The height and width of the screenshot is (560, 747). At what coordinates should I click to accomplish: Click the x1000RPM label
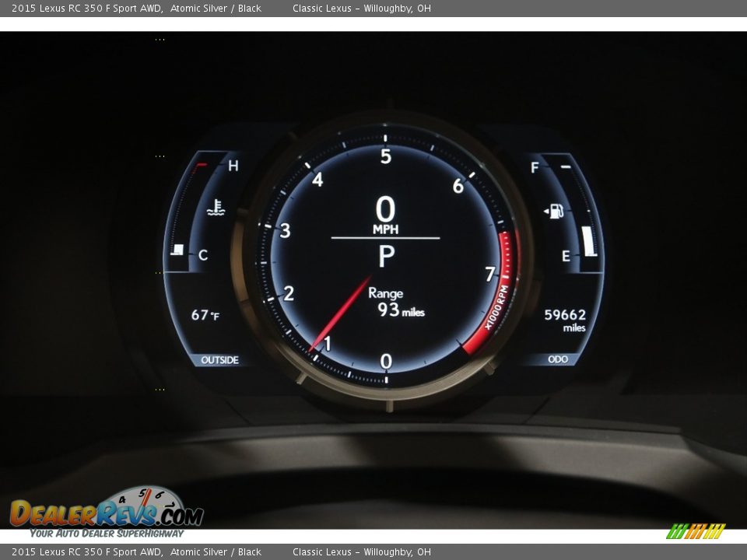[497, 307]
